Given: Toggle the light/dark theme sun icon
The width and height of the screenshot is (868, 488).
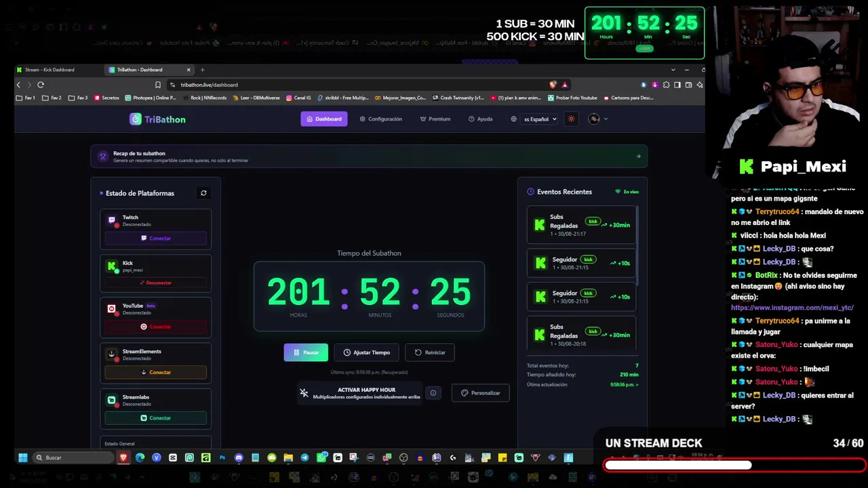Looking at the screenshot, I should tap(571, 119).
